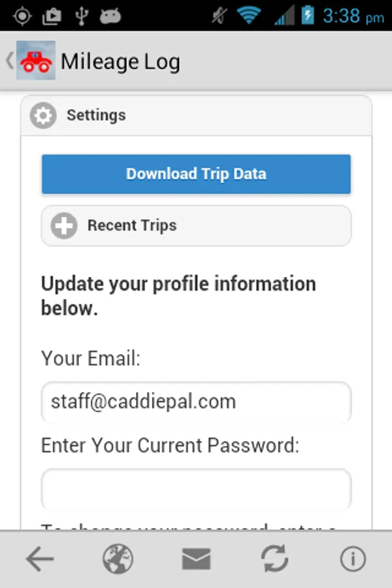Collapse the Settings section header
Image resolution: width=392 pixels, height=588 pixels.
click(x=196, y=116)
